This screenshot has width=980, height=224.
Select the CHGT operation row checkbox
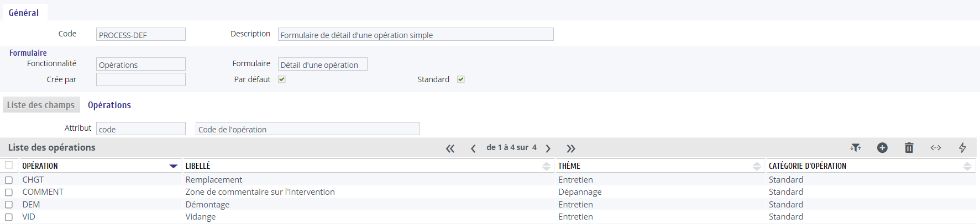[9, 180]
